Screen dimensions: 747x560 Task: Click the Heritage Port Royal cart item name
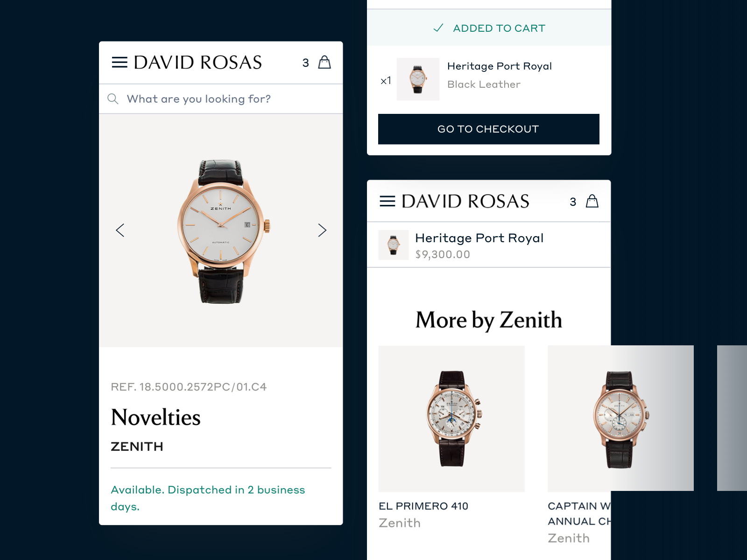tap(500, 66)
